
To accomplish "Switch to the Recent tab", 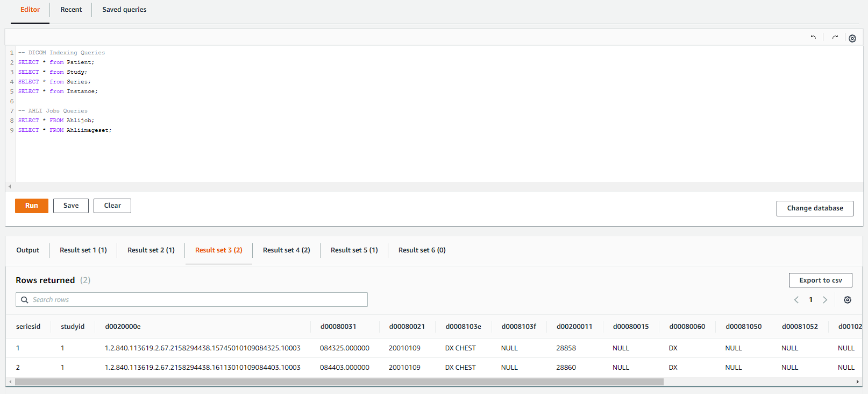I will [71, 10].
